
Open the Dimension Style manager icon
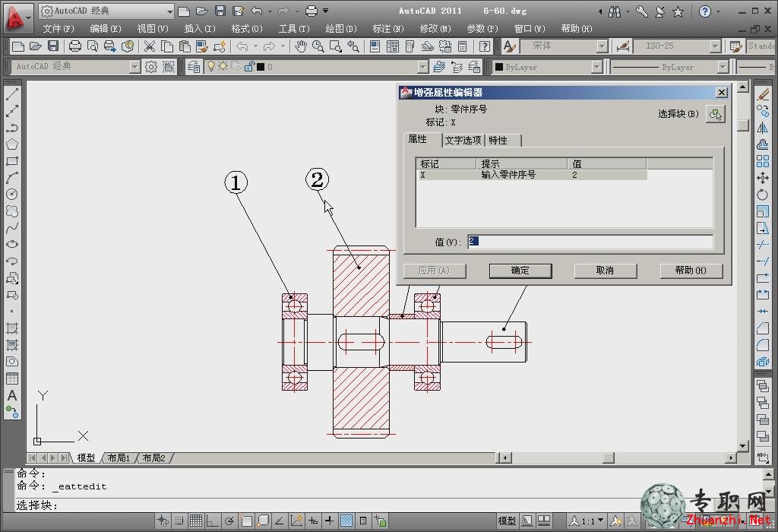pyautogui.click(x=623, y=46)
